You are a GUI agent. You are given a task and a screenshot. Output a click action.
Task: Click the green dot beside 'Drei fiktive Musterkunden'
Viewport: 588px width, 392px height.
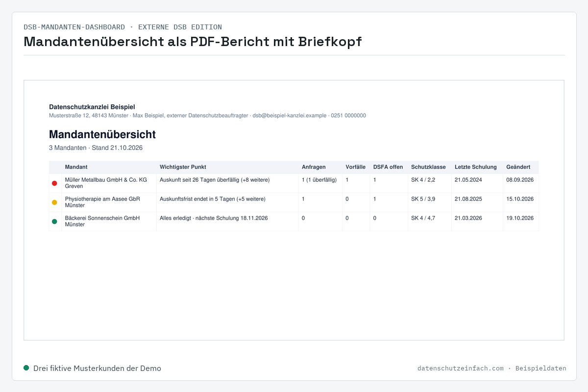tap(26, 367)
